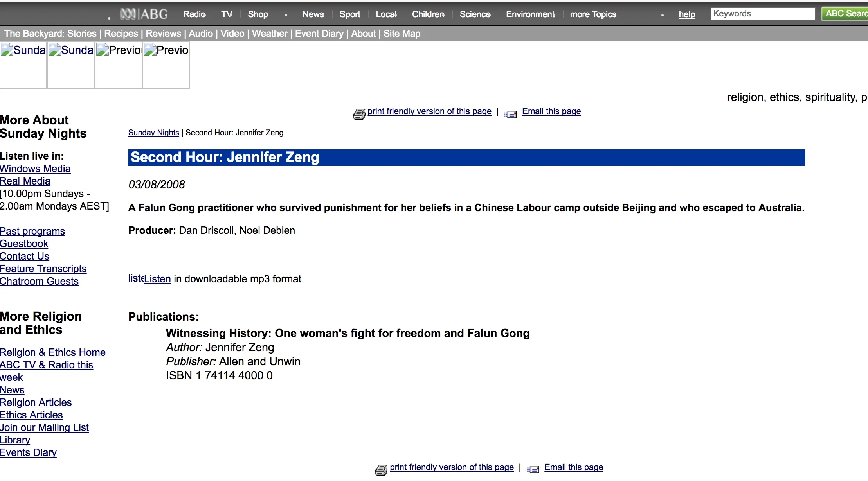Click the bottom printer icon
Image resolution: width=868 pixels, height=481 pixels.
coord(381,469)
